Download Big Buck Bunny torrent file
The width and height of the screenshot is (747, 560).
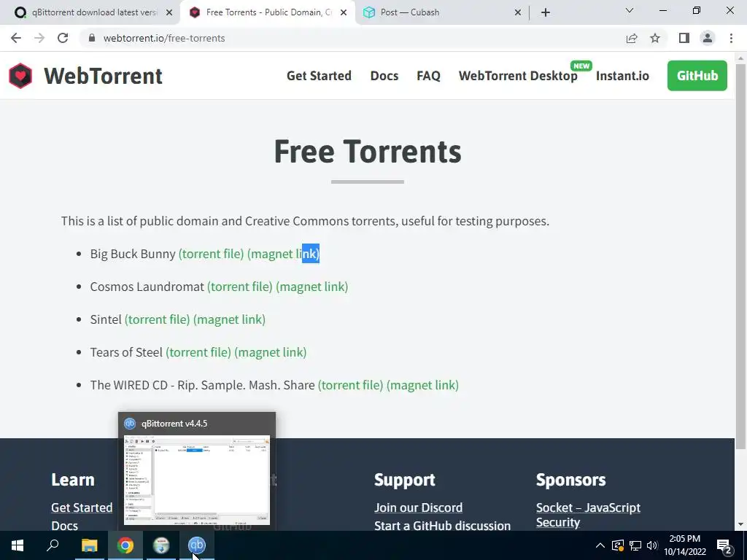(x=211, y=254)
